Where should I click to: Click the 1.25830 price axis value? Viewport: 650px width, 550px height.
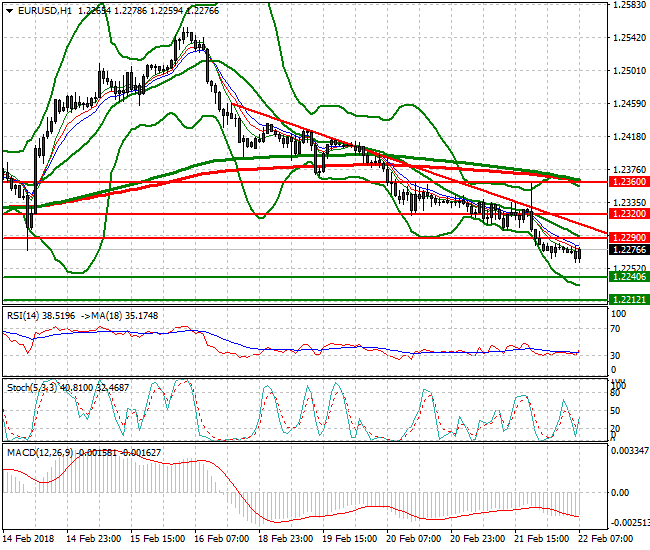pos(629,5)
